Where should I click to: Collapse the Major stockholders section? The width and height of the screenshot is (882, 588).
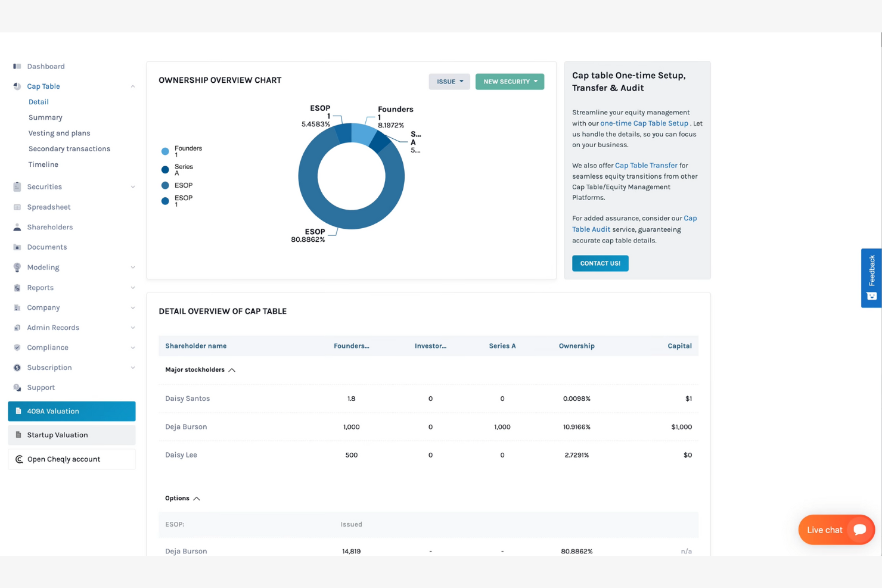[x=232, y=369]
